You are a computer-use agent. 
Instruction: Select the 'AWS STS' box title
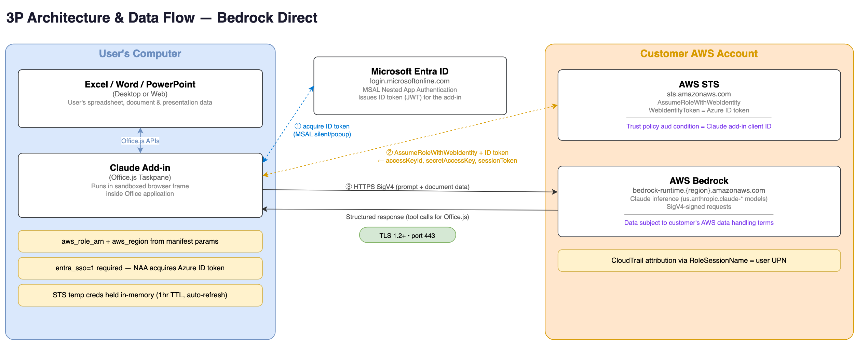coord(699,84)
